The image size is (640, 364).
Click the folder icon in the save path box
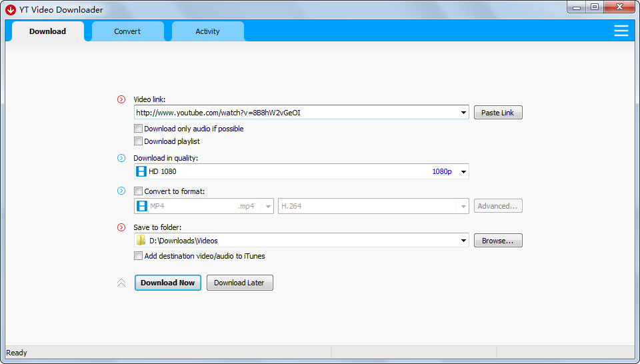(x=141, y=241)
